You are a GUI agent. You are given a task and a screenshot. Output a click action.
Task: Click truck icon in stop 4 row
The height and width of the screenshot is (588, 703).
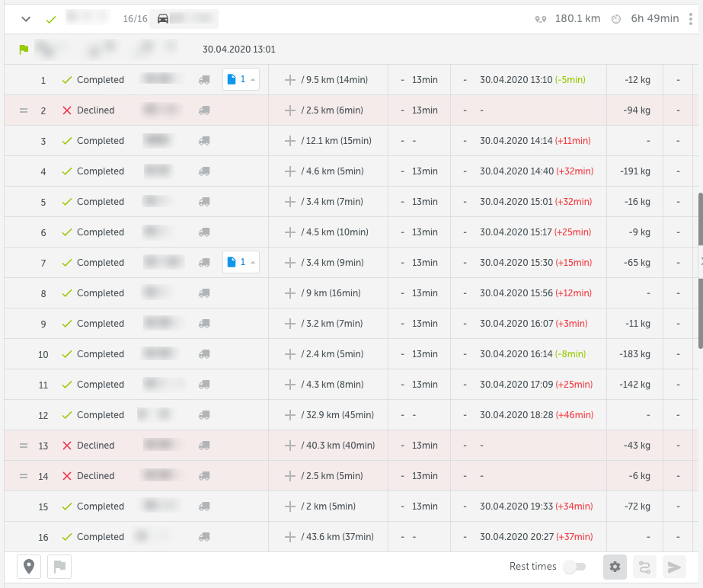click(204, 171)
